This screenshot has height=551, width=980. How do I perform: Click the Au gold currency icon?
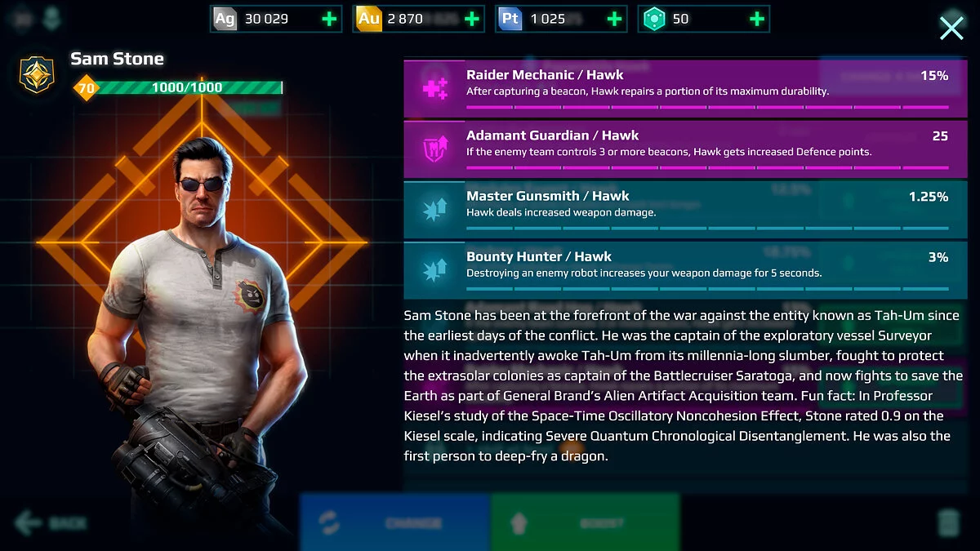click(369, 19)
